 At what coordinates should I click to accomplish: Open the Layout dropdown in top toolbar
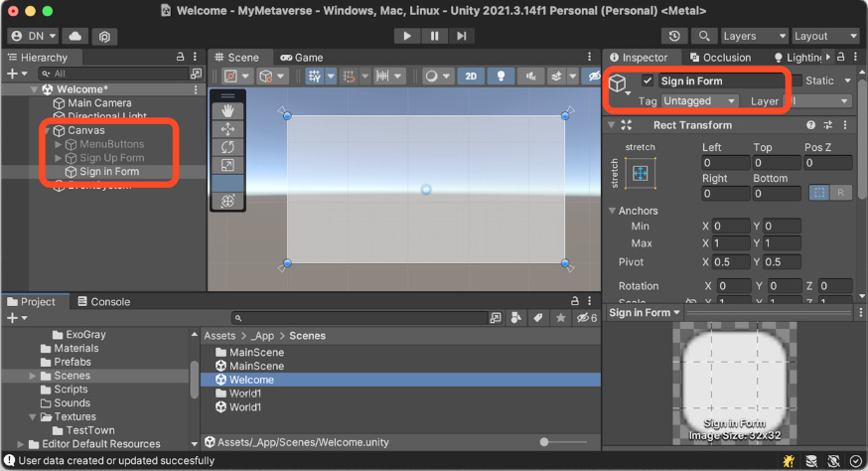[825, 36]
